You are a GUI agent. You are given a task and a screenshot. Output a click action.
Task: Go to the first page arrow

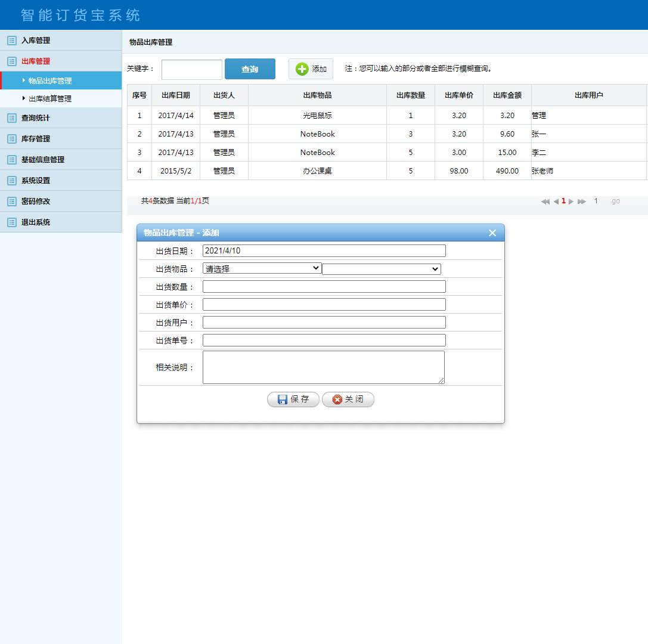[x=545, y=202]
